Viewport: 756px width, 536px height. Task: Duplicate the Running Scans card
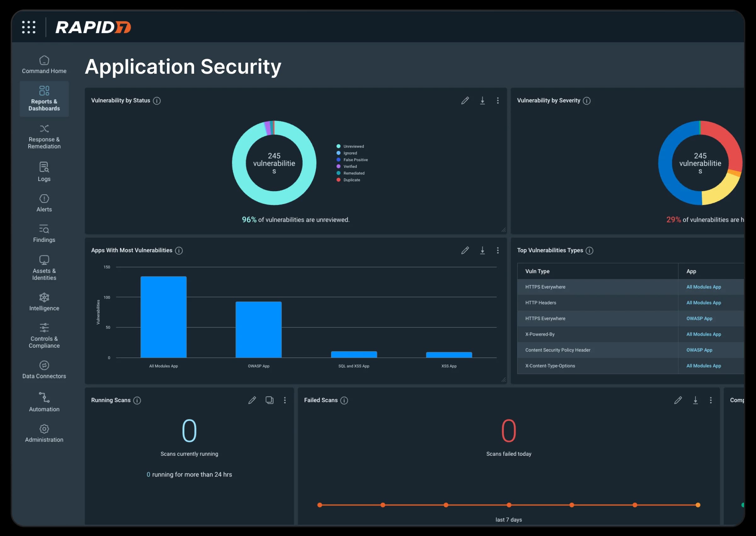click(269, 400)
